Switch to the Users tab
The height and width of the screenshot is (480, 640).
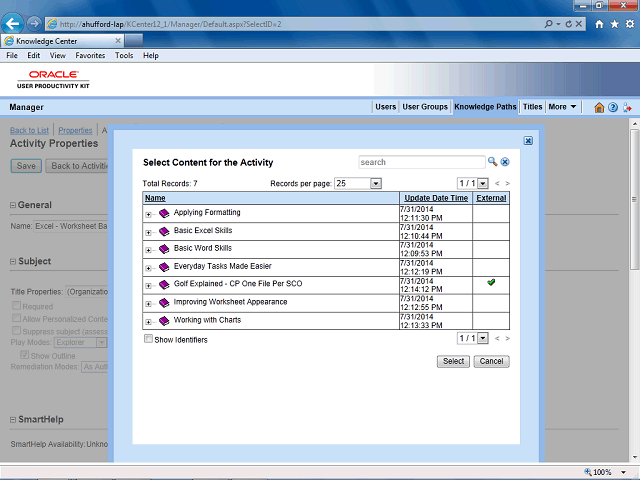(386, 107)
